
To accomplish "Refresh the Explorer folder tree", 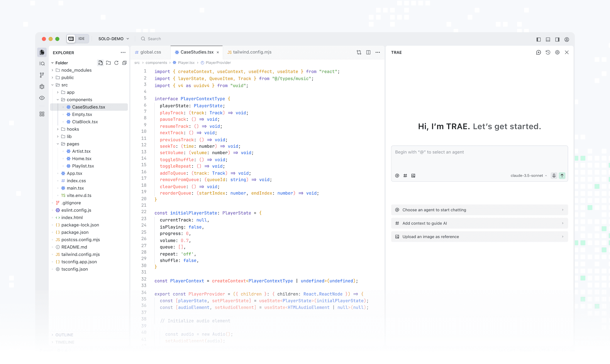I will (x=116, y=63).
